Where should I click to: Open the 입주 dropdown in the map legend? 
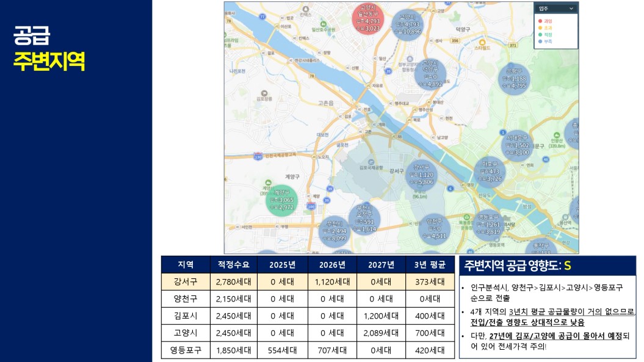[x=555, y=9]
